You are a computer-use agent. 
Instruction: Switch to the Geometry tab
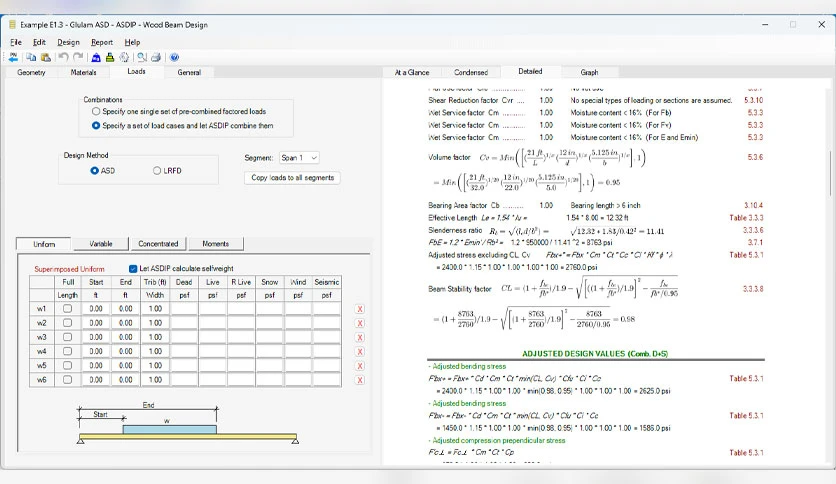click(x=31, y=72)
